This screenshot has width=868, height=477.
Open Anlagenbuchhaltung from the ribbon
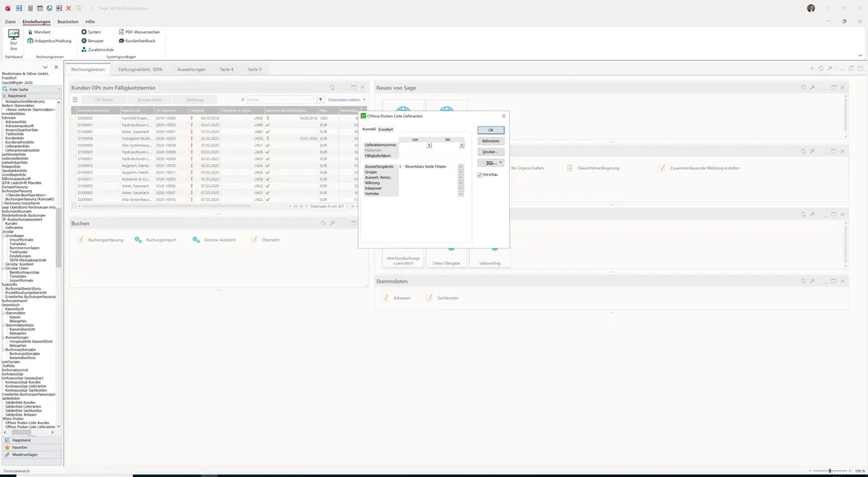coord(49,40)
